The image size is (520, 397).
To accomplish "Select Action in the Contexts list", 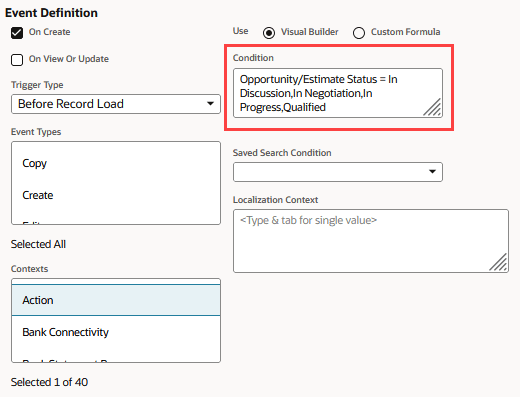I will tap(116, 300).
